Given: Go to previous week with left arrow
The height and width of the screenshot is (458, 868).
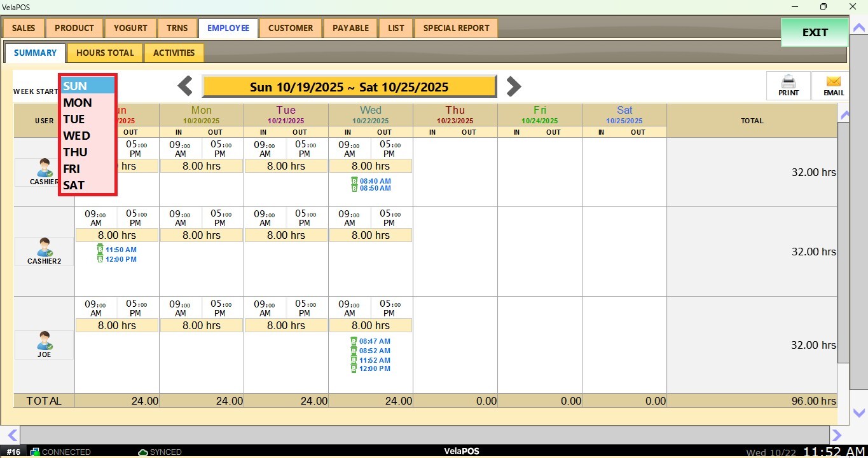Looking at the screenshot, I should 185,86.
